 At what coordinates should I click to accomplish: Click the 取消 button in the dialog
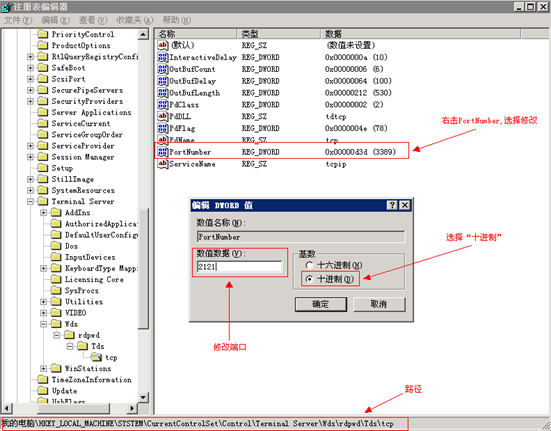379,304
